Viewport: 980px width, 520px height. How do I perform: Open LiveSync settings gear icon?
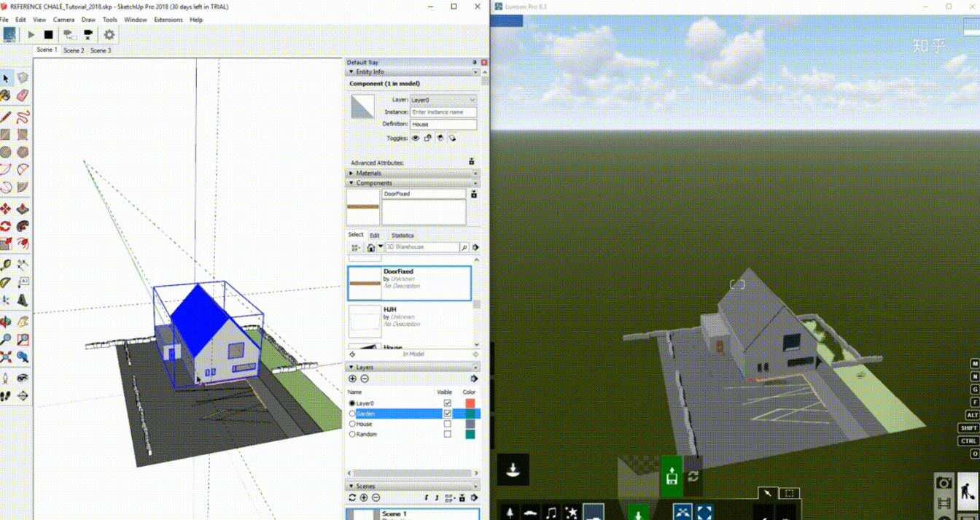tap(109, 34)
